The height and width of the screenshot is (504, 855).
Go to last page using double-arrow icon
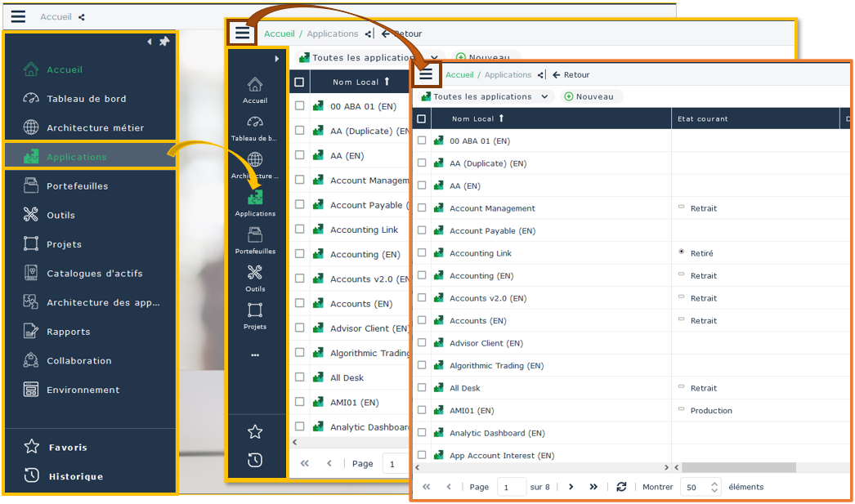click(x=593, y=487)
